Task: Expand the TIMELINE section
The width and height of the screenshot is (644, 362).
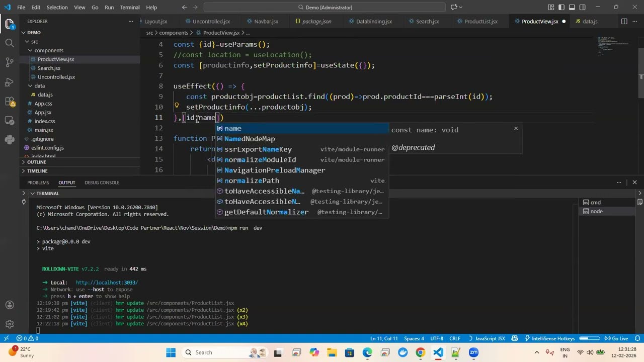Action: coord(80,171)
